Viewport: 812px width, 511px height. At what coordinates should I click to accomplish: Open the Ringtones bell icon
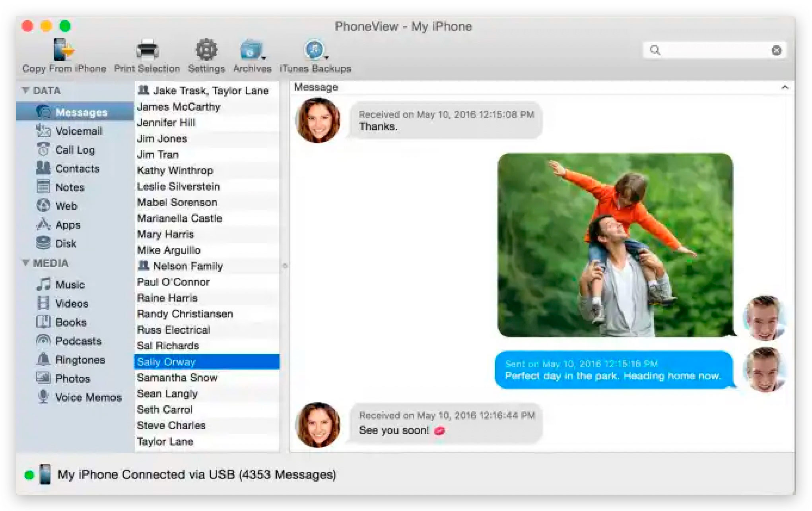point(43,359)
